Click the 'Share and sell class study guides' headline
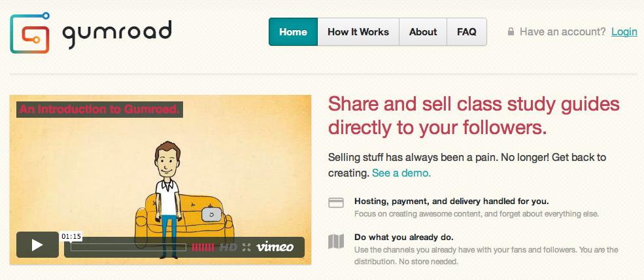 473,116
